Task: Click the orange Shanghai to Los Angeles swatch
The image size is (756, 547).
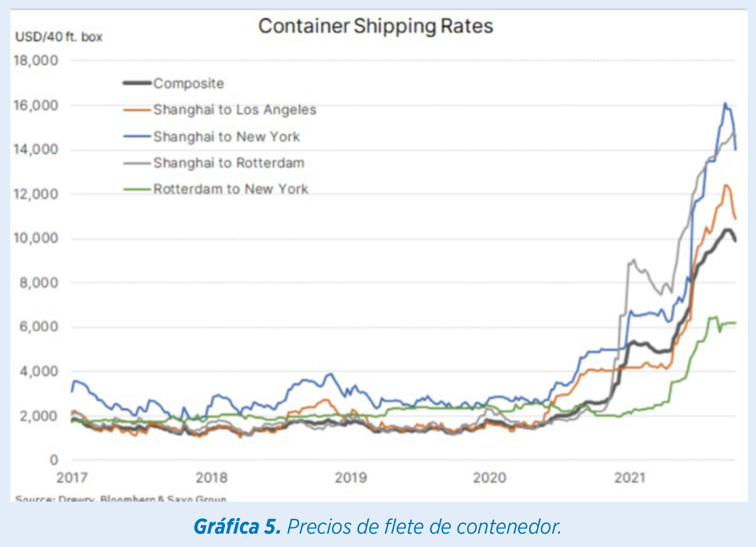Action: click(x=137, y=110)
